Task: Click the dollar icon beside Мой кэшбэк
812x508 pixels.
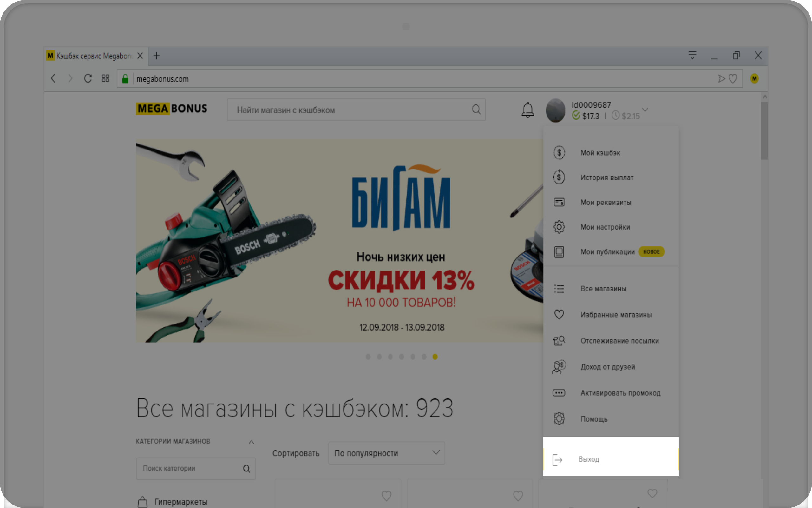Action: click(x=559, y=152)
